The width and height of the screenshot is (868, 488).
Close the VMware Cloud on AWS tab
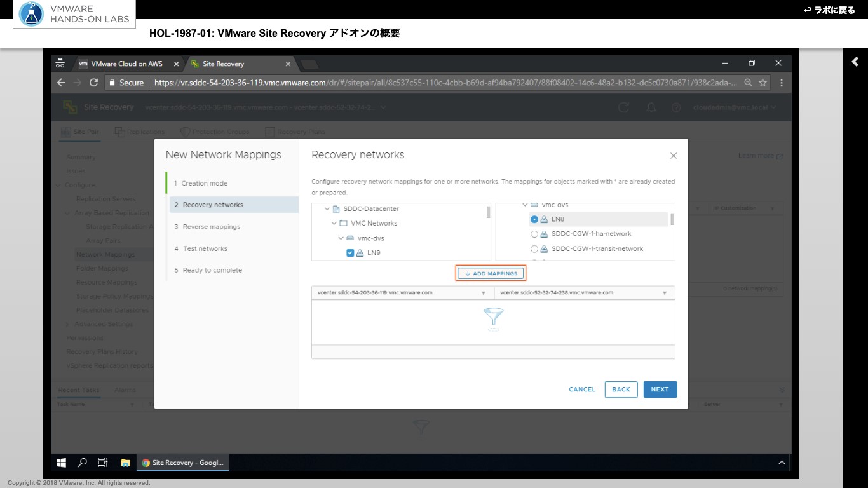176,64
